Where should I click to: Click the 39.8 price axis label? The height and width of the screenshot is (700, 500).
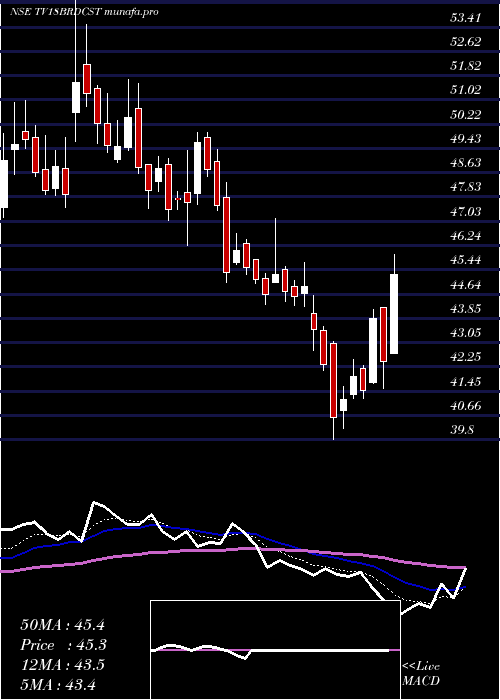point(462,430)
